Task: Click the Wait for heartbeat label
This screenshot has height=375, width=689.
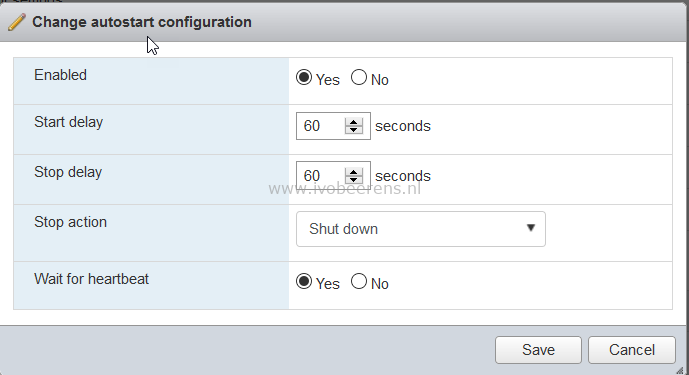Action: pyautogui.click(x=91, y=279)
